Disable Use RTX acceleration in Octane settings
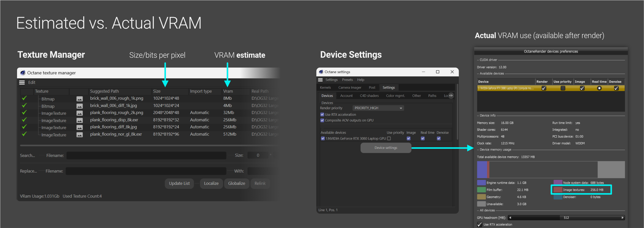This screenshot has width=644, height=228. coord(322,115)
